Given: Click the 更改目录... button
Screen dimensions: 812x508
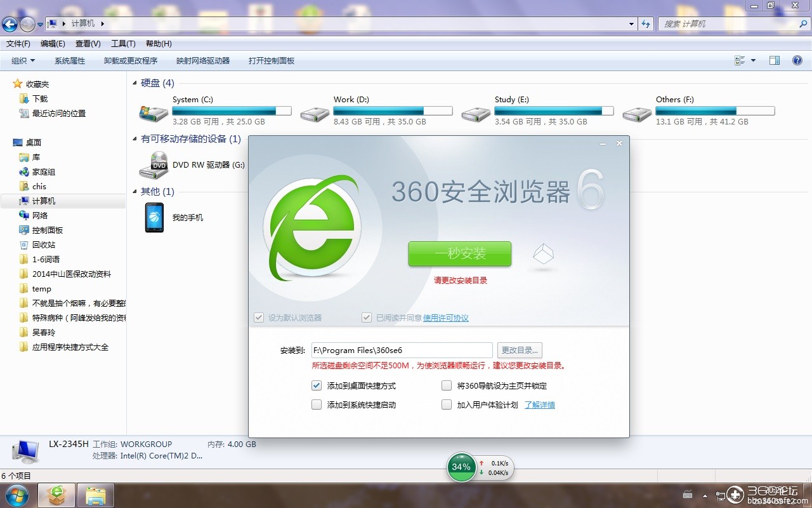Looking at the screenshot, I should [520, 350].
